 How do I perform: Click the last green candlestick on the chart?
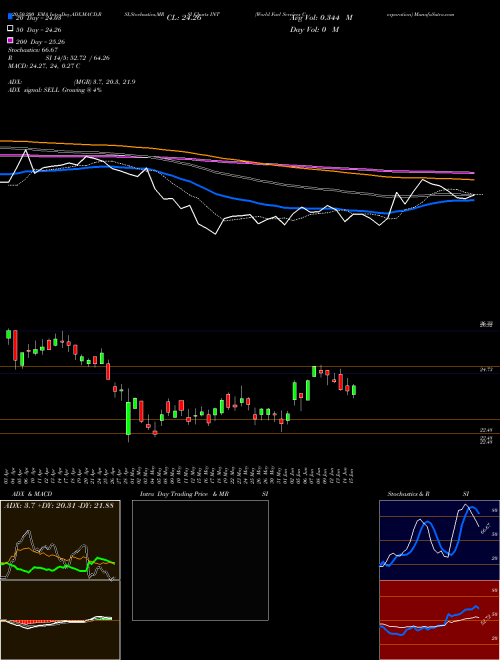354,390
